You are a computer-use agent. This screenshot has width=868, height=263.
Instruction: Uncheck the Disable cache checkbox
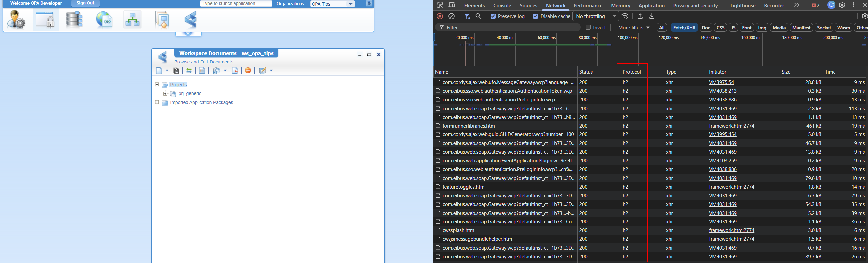click(x=535, y=16)
